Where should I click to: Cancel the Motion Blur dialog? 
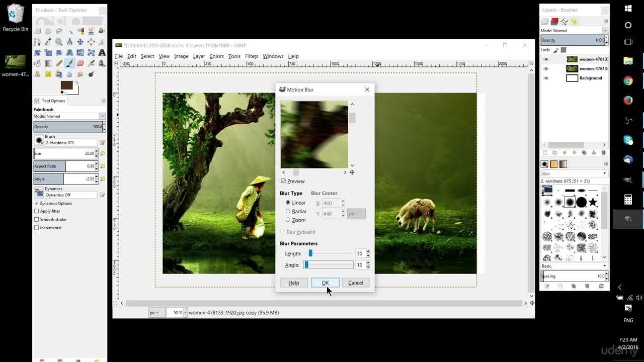point(355,283)
